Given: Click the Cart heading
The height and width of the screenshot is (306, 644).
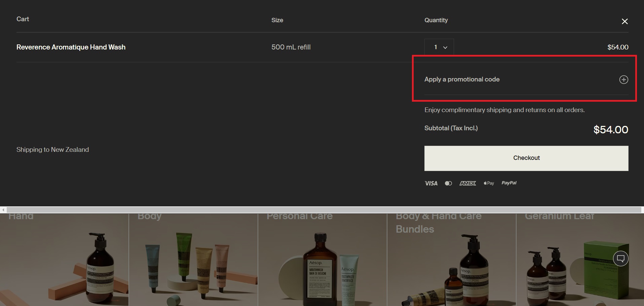Looking at the screenshot, I should (x=23, y=19).
